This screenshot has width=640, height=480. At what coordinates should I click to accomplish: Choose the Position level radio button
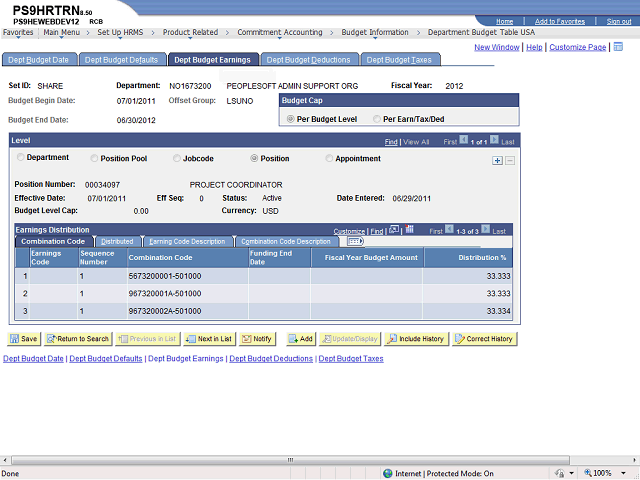pyautogui.click(x=254, y=158)
